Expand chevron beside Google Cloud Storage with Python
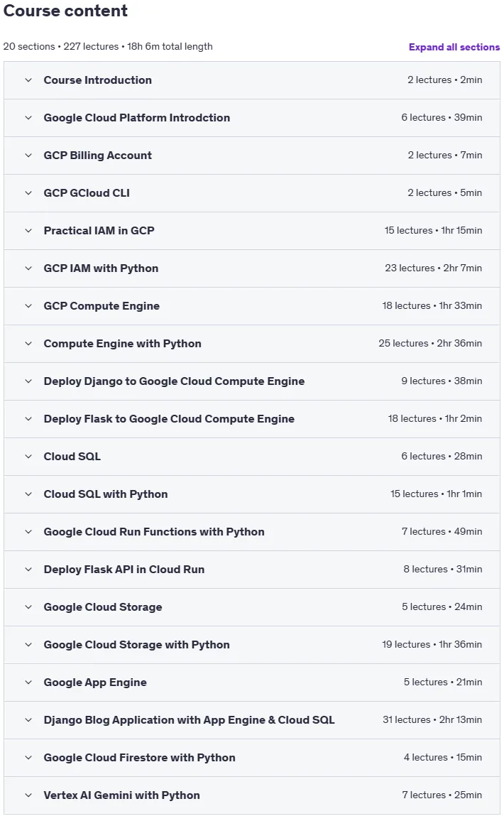 click(28, 645)
